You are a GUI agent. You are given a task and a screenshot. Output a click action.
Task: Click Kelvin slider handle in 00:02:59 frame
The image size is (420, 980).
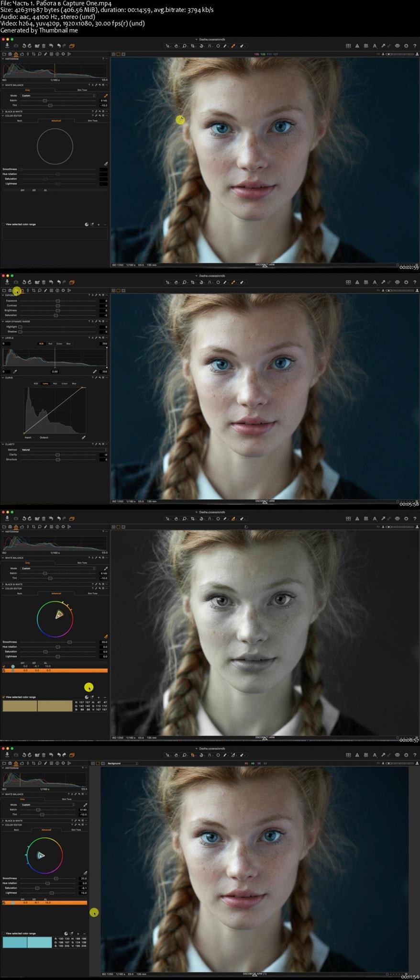coord(45,100)
